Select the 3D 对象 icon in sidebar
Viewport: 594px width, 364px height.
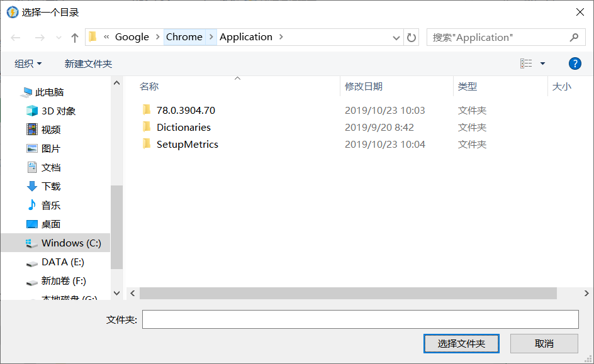click(x=32, y=111)
